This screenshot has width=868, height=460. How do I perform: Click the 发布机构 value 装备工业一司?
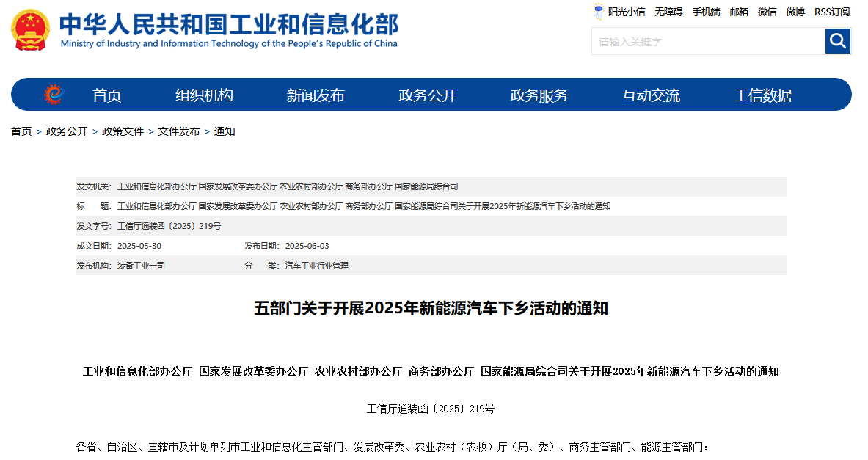tap(141, 266)
